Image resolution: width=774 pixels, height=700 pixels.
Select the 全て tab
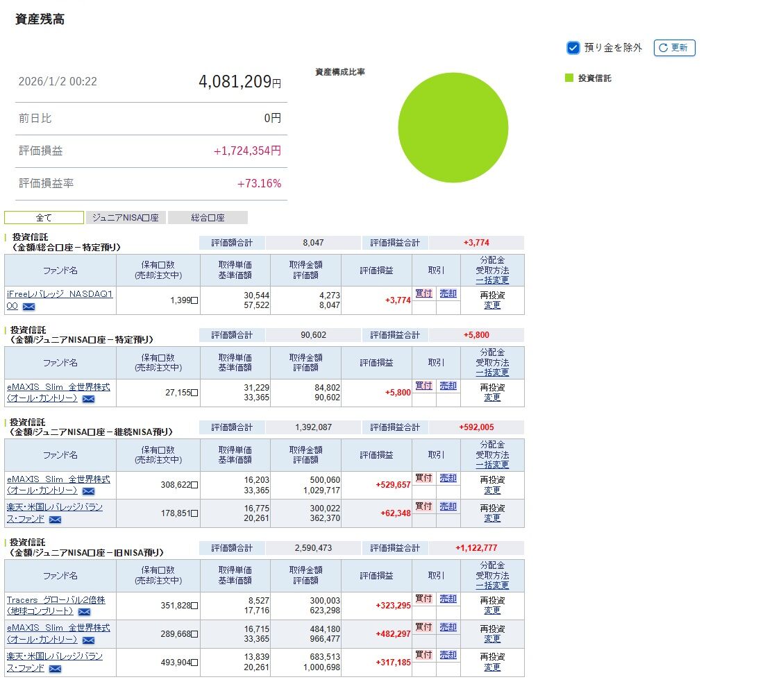point(44,218)
